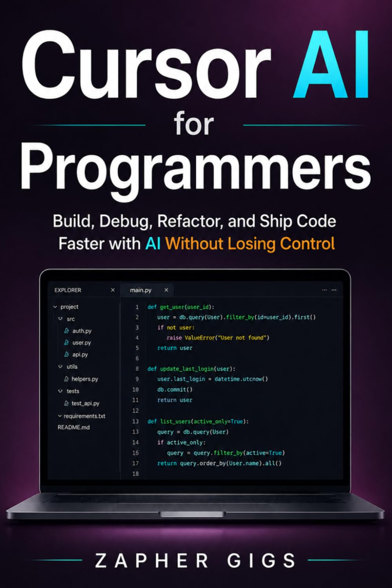
Task: Click the line 'if not user:'
Action: (176, 328)
